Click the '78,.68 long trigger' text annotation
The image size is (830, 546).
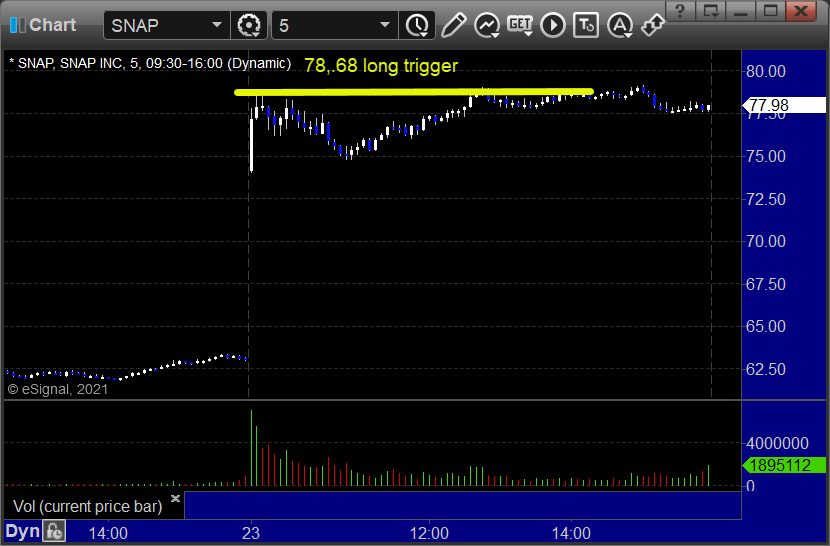pos(381,66)
